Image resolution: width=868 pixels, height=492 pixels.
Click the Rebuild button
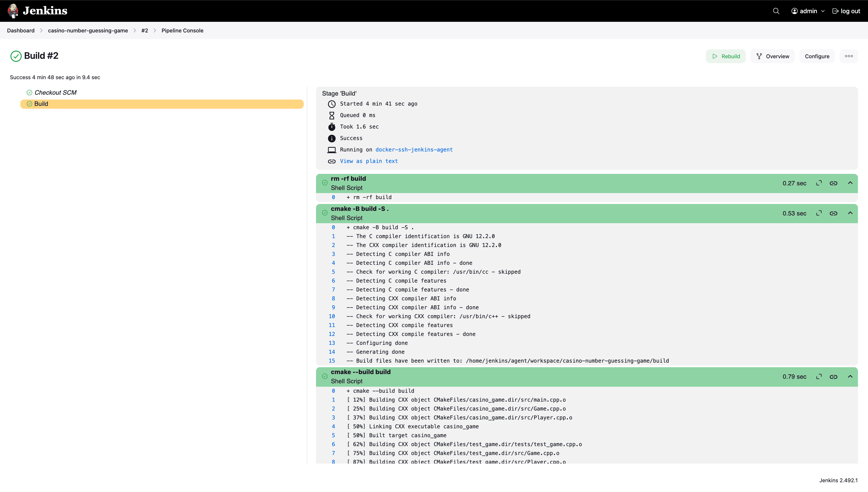click(x=726, y=57)
